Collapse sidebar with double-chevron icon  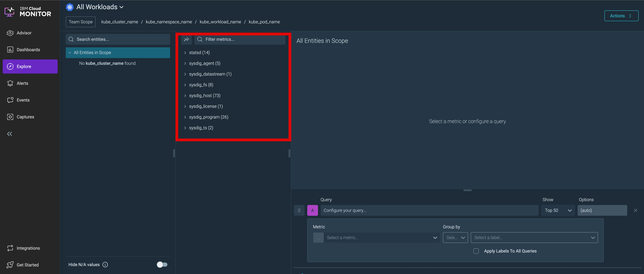tap(10, 134)
